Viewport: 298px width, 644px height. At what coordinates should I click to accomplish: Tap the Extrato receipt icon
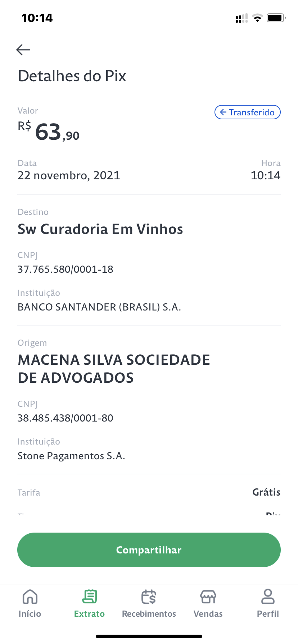tap(89, 597)
